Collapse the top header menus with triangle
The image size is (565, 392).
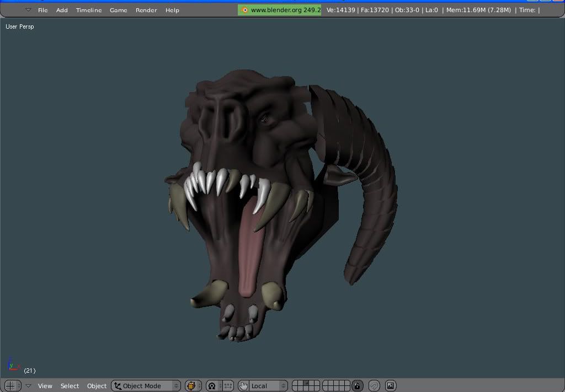(x=28, y=10)
